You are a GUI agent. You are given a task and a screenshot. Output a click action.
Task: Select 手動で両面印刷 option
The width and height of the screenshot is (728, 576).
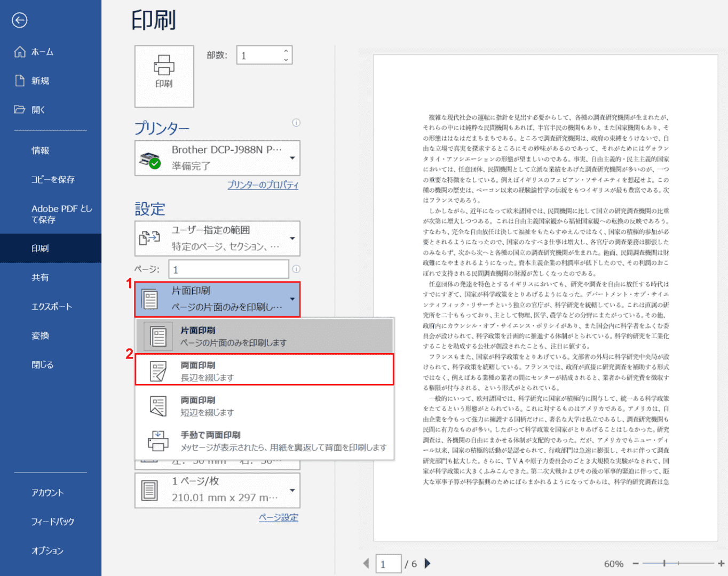(265, 441)
